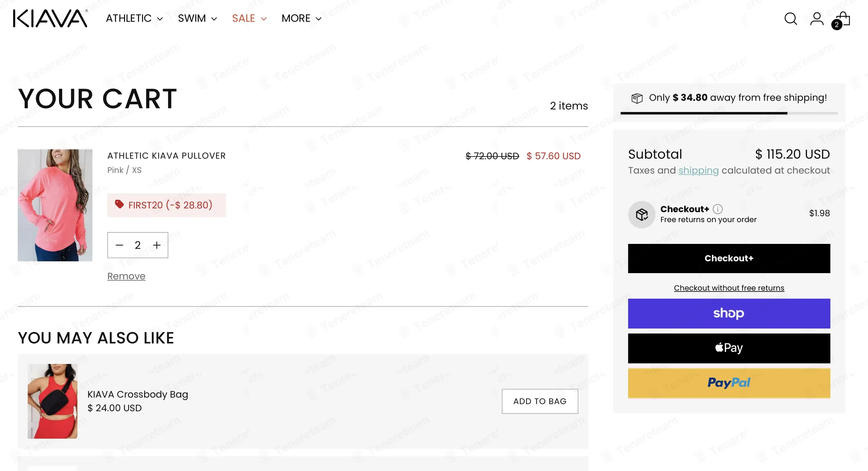Open the pink pullover product thumbnail

(55, 205)
